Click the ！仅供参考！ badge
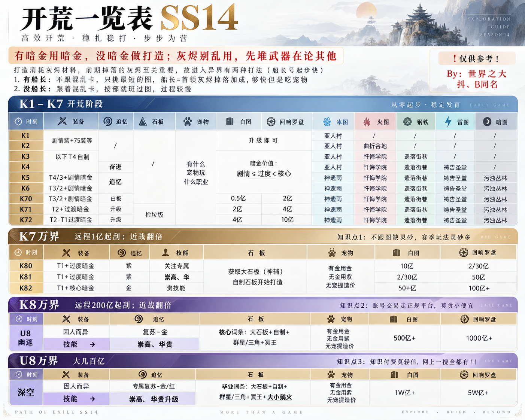 coord(477,59)
